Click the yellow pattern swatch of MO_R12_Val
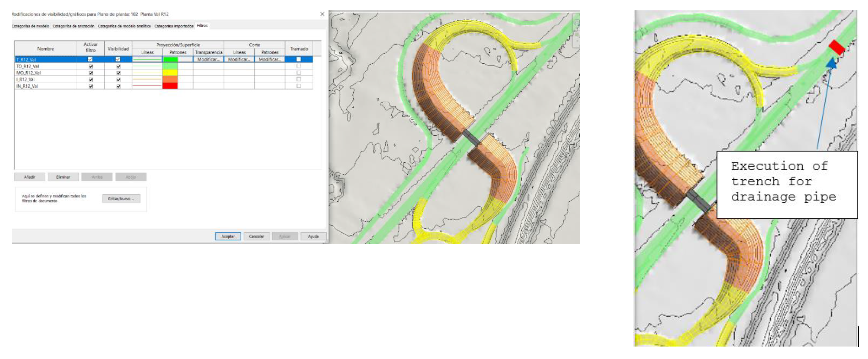 (x=170, y=73)
